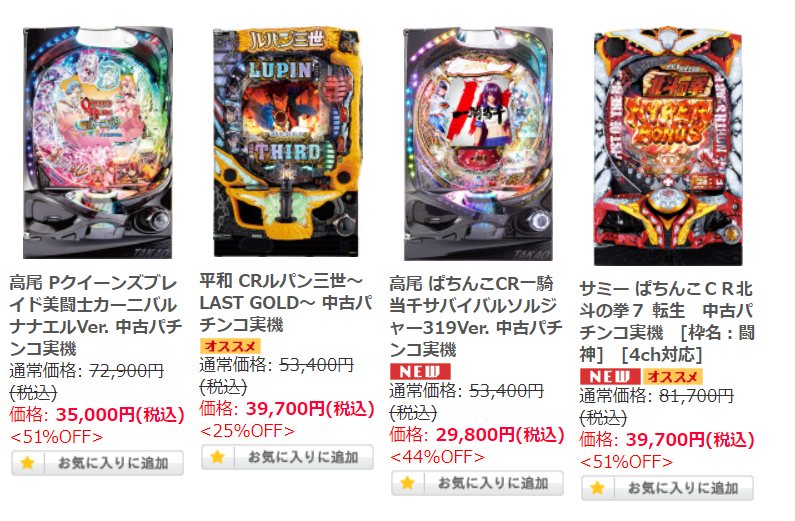
Task: Click the NEW badge on 一騎当千 listing
Action: click(420, 371)
